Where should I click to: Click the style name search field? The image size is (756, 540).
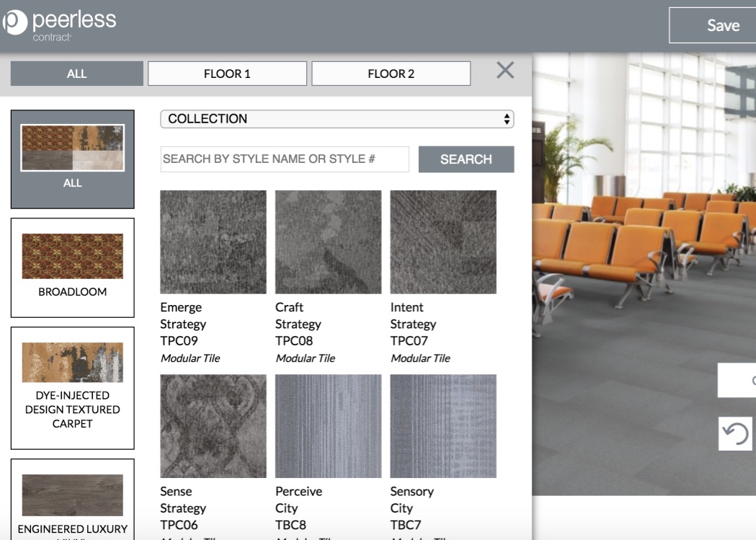click(285, 159)
